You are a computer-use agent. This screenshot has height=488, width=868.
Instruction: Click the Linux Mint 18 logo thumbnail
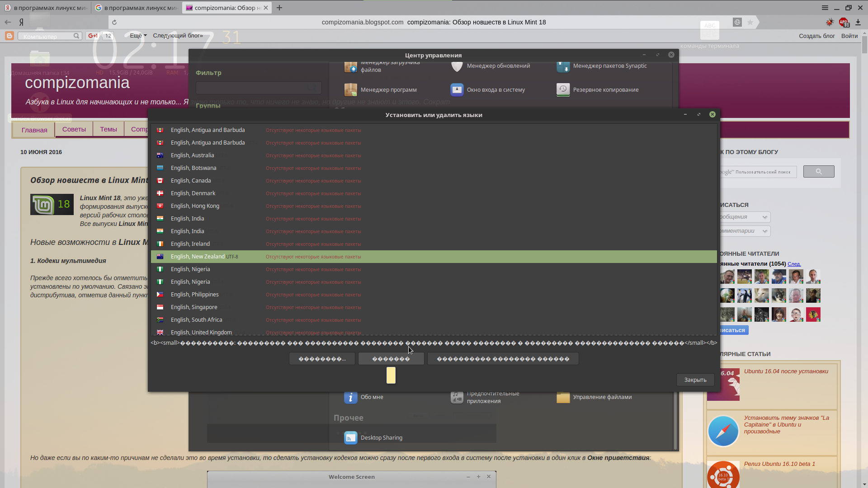[x=52, y=204]
